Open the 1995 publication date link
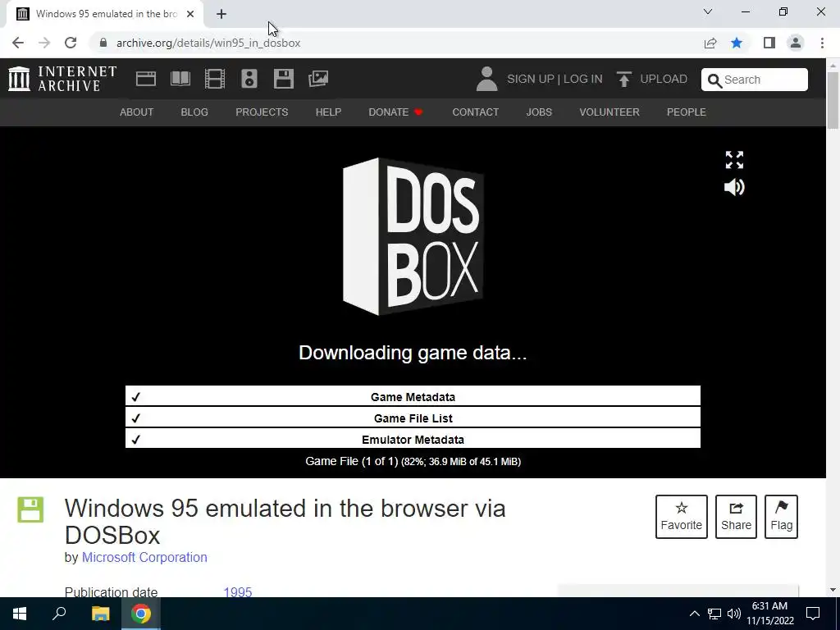 [x=238, y=592]
